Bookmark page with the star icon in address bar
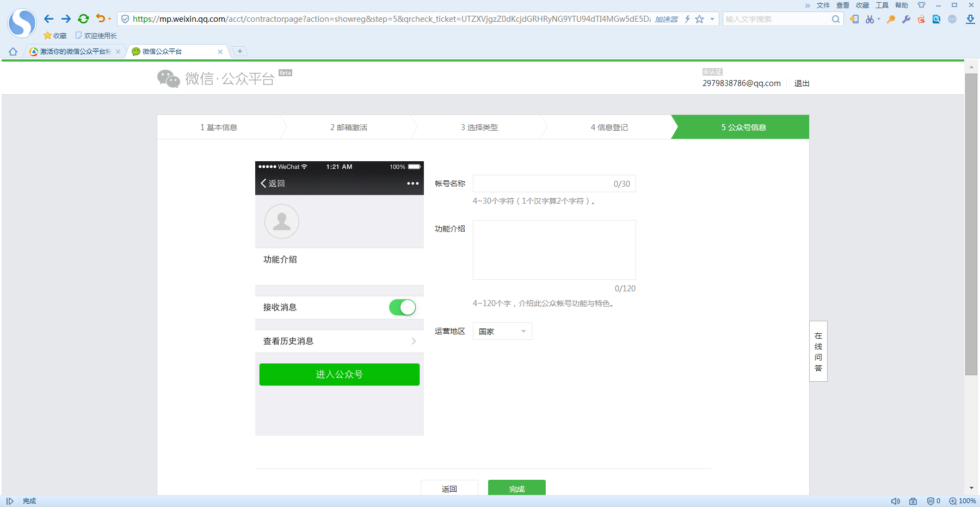This screenshot has height=507, width=980. (700, 19)
